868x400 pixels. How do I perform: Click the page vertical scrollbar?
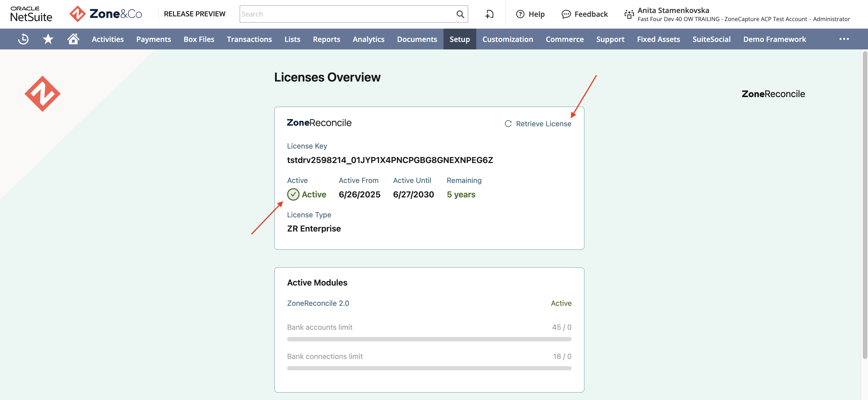(865, 205)
